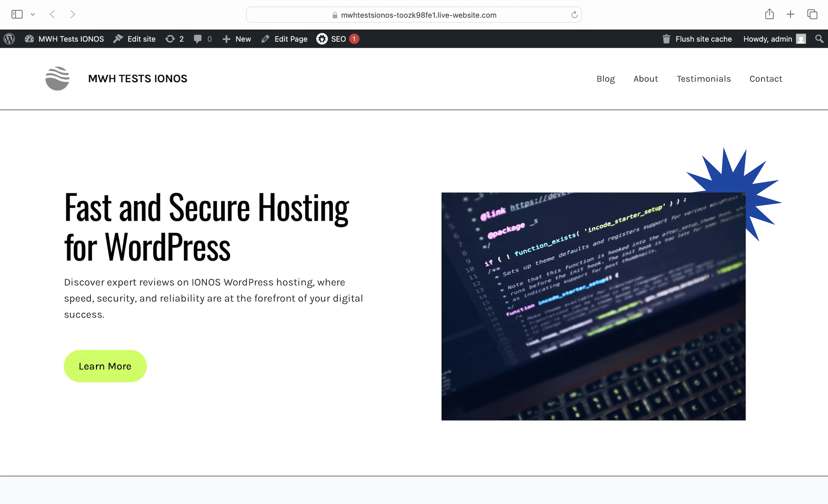Expand the sidebar tab group chevron
828x504 pixels.
[x=33, y=14]
